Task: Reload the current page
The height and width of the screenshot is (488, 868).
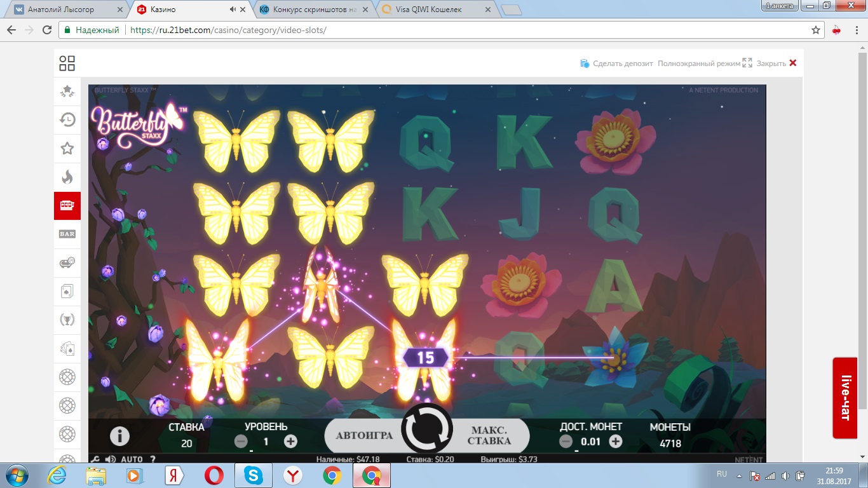Action: tap(47, 30)
